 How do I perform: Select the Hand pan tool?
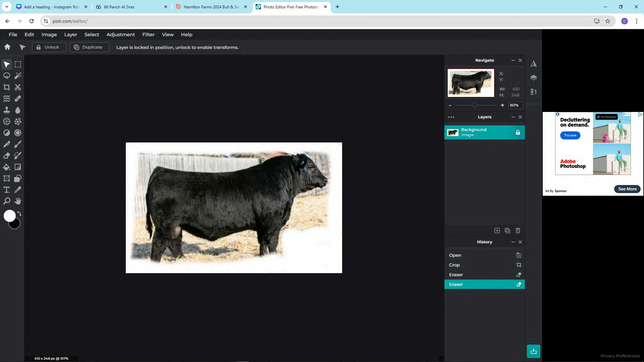(x=18, y=201)
